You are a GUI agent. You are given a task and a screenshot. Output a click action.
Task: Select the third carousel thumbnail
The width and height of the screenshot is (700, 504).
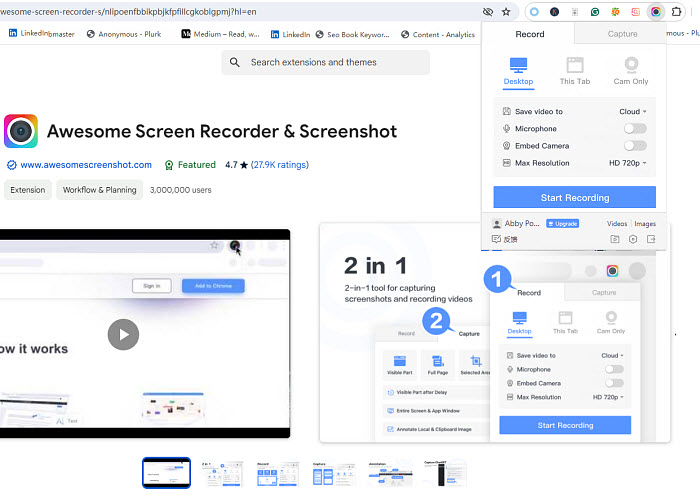pyautogui.click(x=278, y=473)
